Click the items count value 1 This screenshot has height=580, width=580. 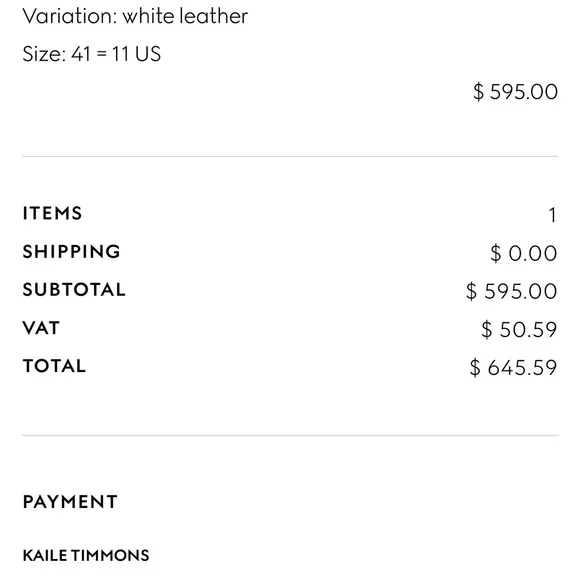coord(552,215)
